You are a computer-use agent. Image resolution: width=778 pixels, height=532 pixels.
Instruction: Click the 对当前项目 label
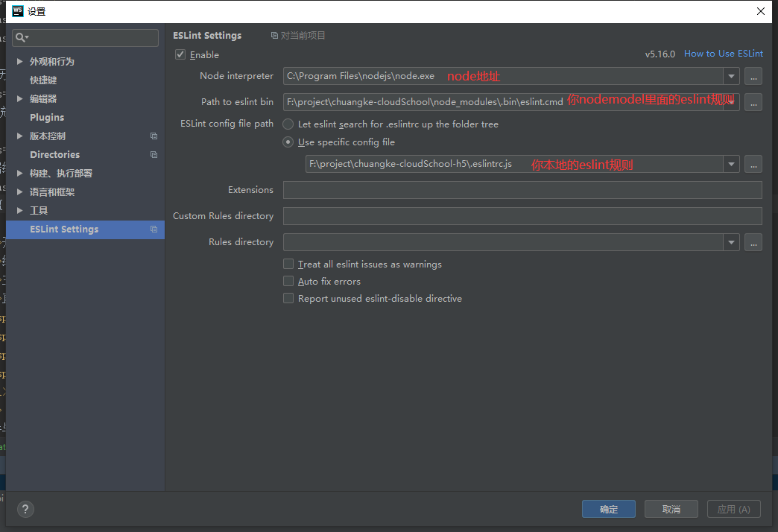(x=303, y=36)
